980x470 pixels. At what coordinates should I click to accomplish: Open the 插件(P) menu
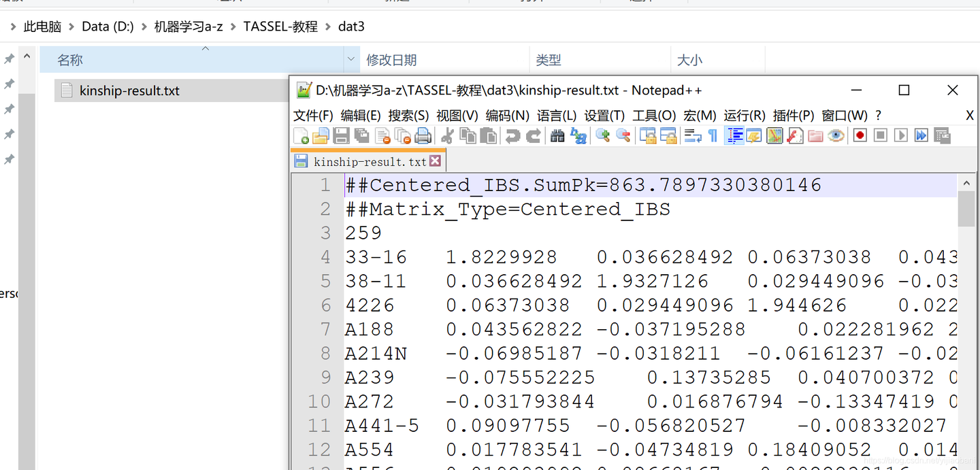pyautogui.click(x=793, y=115)
